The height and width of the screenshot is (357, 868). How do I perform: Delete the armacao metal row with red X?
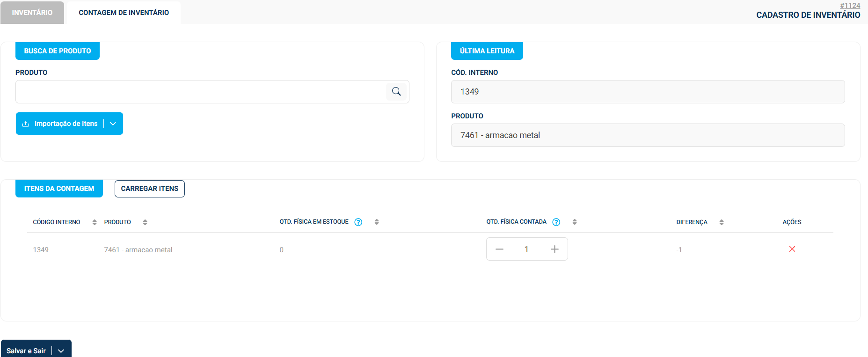tap(792, 249)
